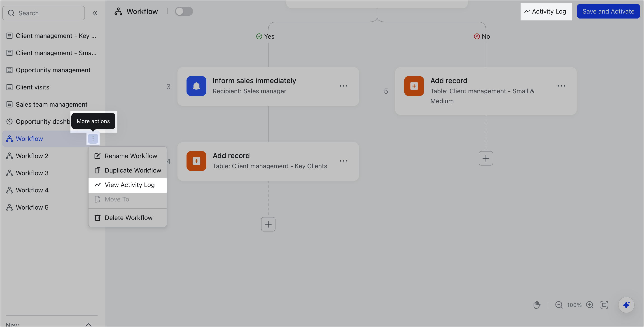This screenshot has width=644, height=327.
Task: Expand the New section chevron
Action: click(x=89, y=325)
